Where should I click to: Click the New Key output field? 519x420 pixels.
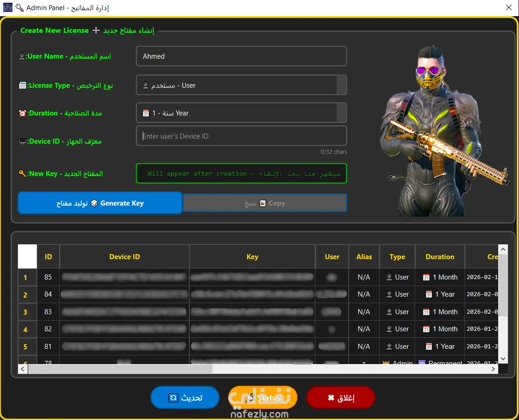pos(241,173)
